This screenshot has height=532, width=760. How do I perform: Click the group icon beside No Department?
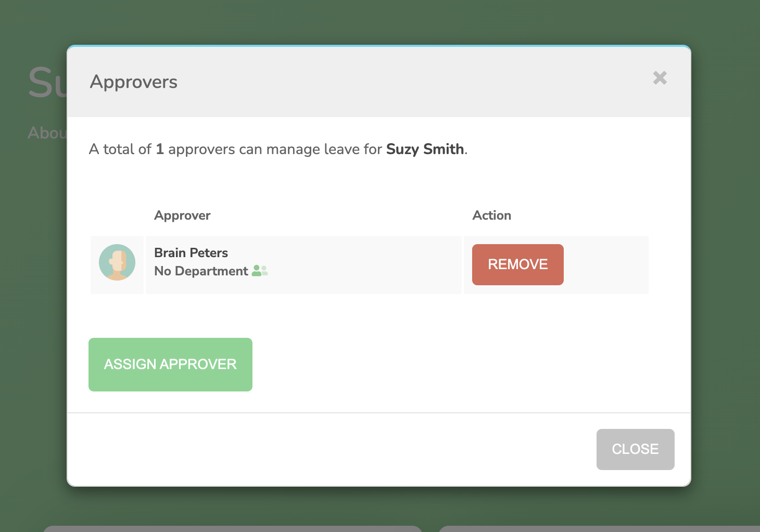[x=260, y=271]
